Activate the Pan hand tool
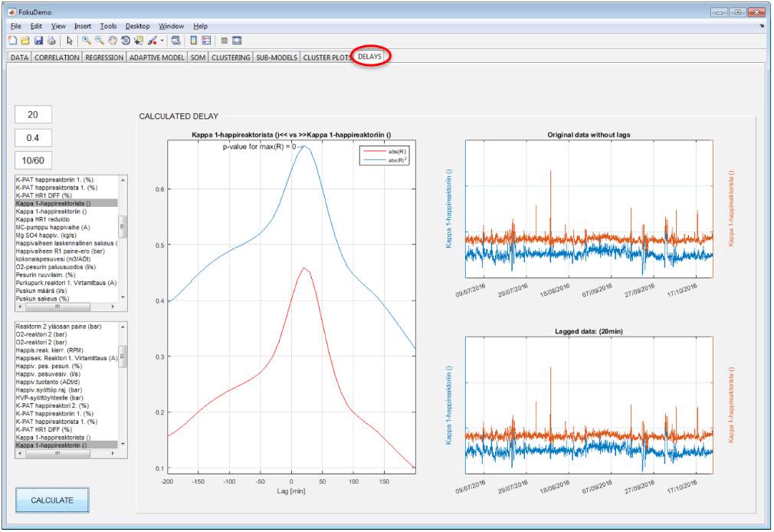The image size is (774, 532). [x=113, y=41]
